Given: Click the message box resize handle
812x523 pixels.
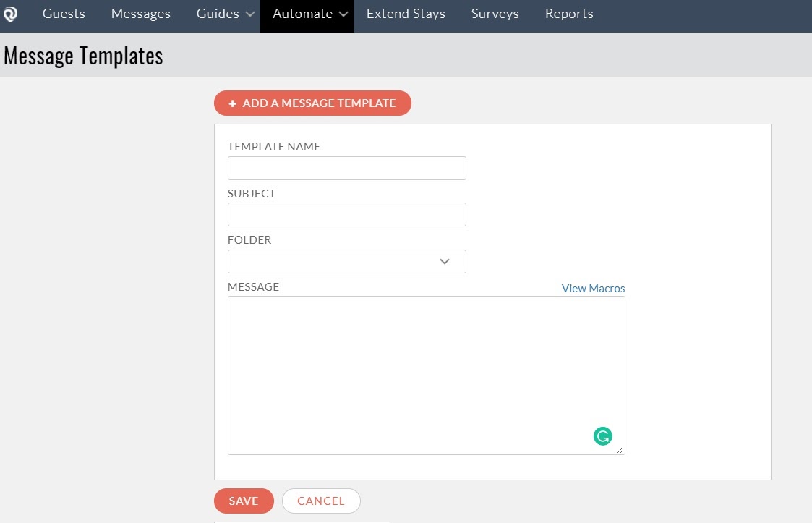Looking at the screenshot, I should [620, 450].
